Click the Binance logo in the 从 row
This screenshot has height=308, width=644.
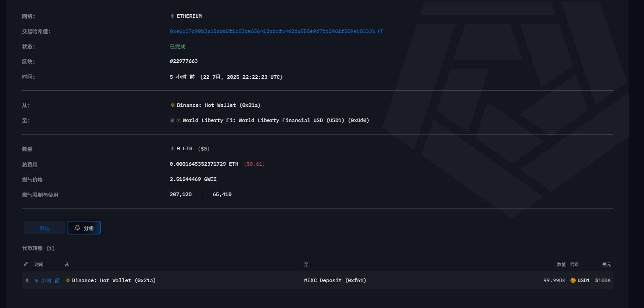(172, 105)
